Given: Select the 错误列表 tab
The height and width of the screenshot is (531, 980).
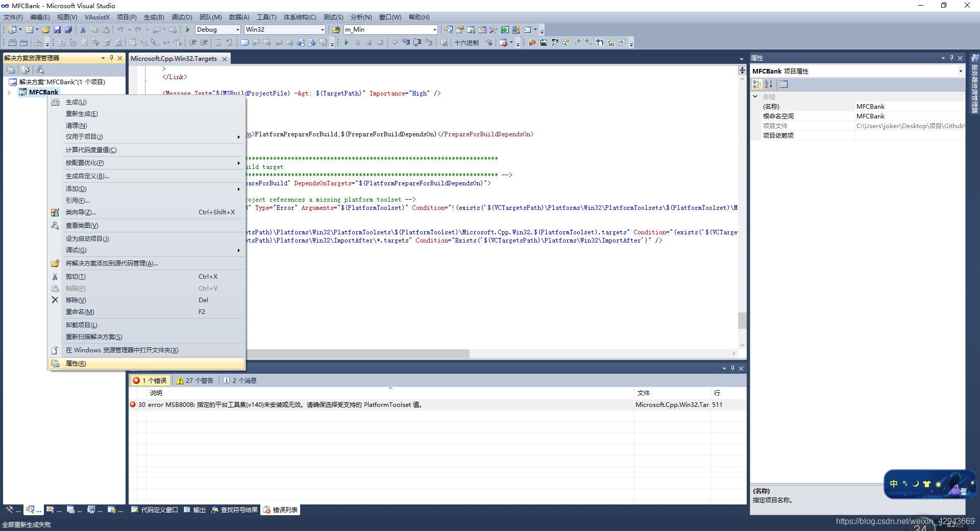Looking at the screenshot, I should pos(280,510).
